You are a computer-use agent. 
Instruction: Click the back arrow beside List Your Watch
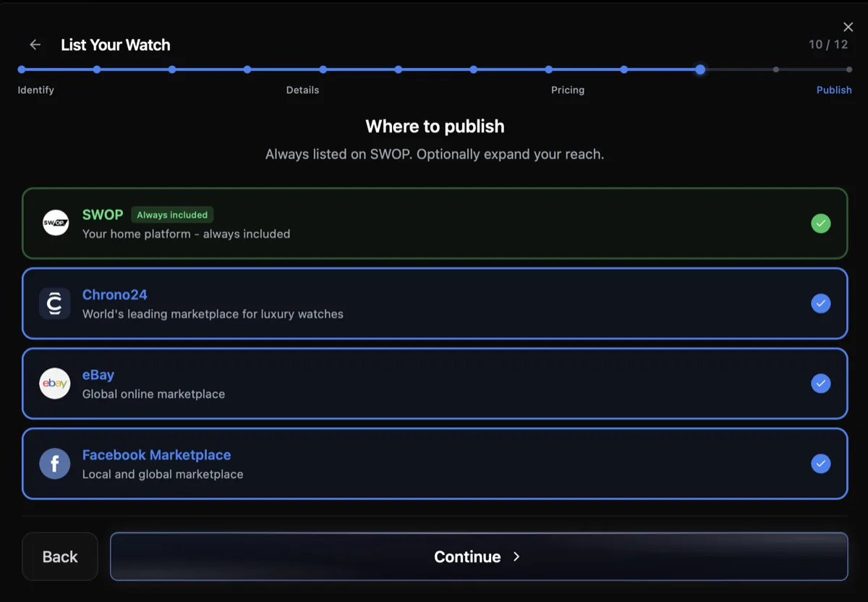35,45
